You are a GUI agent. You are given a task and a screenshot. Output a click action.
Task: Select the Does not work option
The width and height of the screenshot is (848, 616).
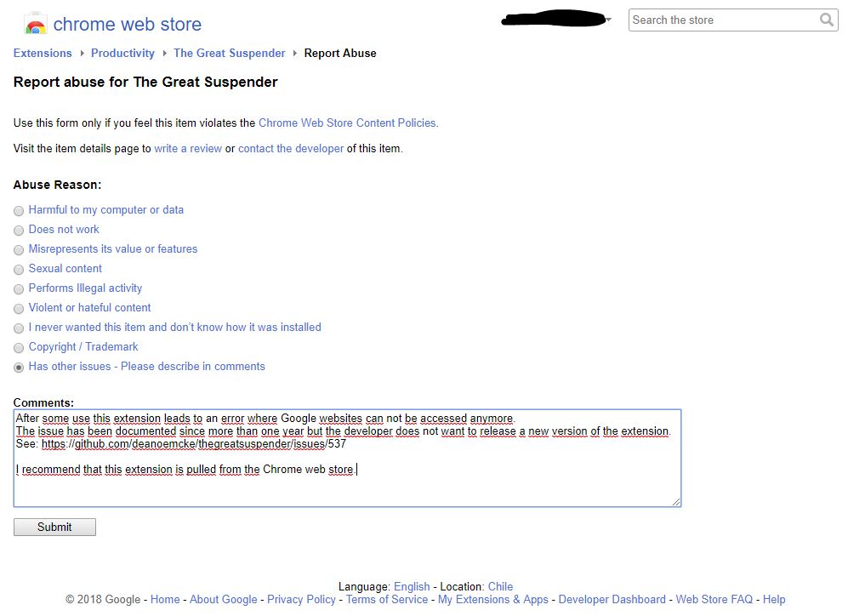pyautogui.click(x=19, y=231)
